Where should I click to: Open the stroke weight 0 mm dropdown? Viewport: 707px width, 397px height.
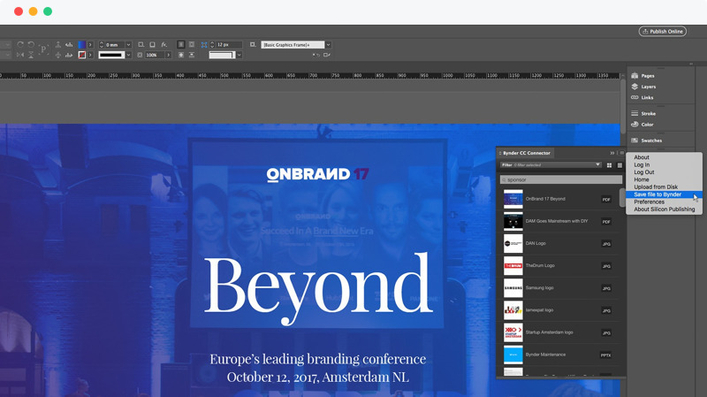(x=129, y=45)
